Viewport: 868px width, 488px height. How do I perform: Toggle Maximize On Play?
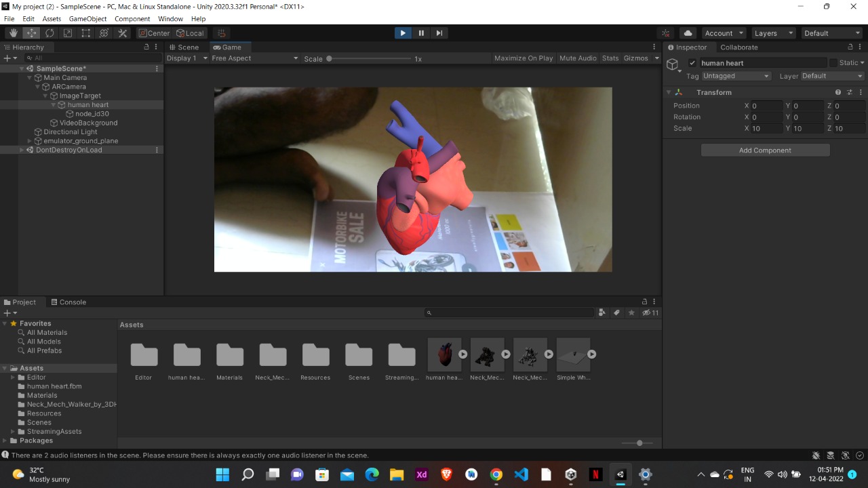524,58
